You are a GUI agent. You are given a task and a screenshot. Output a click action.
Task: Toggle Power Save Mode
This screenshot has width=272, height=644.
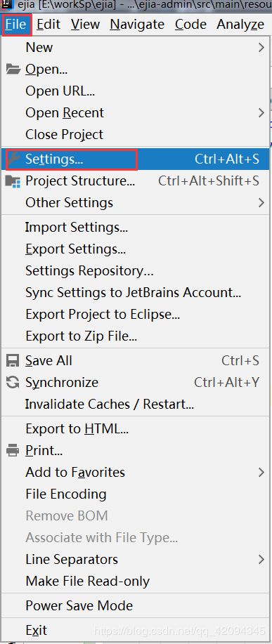coord(136,605)
